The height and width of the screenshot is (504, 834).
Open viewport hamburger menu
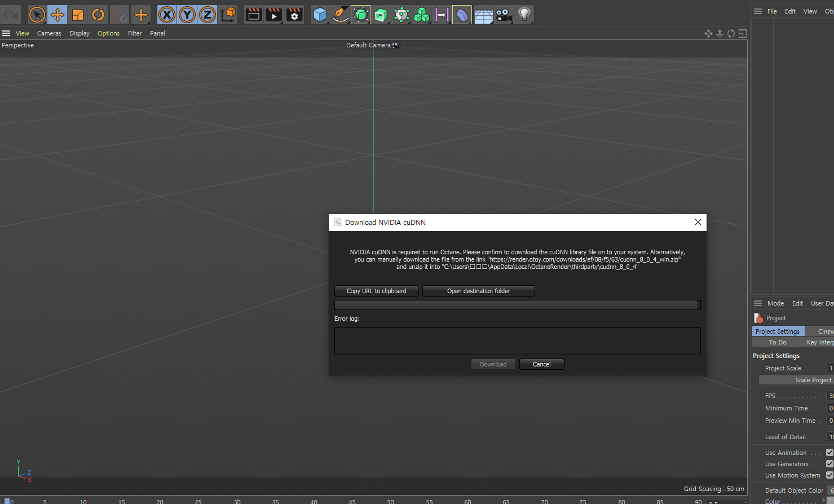[x=6, y=33]
